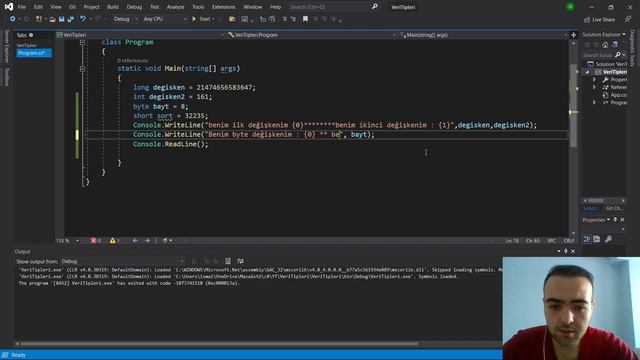Open the Server Explorer side tab
This screenshot has height=360, width=640.
pyautogui.click(x=7, y=46)
